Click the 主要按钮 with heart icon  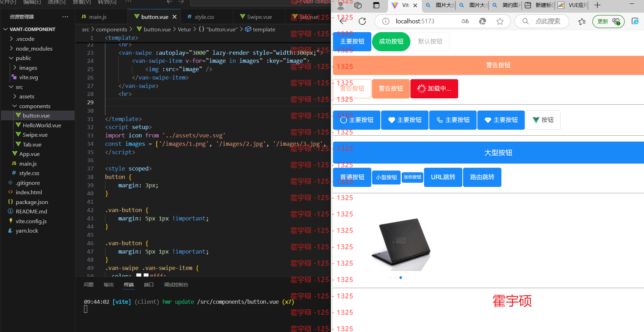click(x=405, y=120)
